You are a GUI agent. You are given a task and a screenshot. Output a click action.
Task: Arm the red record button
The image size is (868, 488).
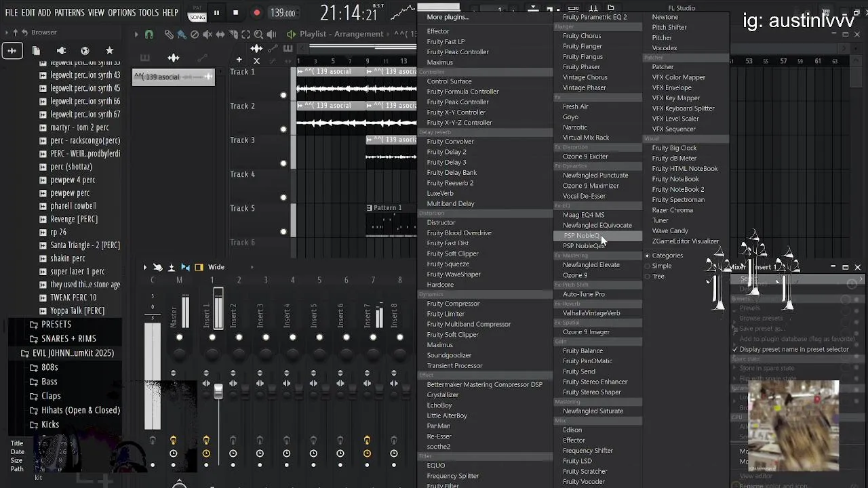click(256, 12)
